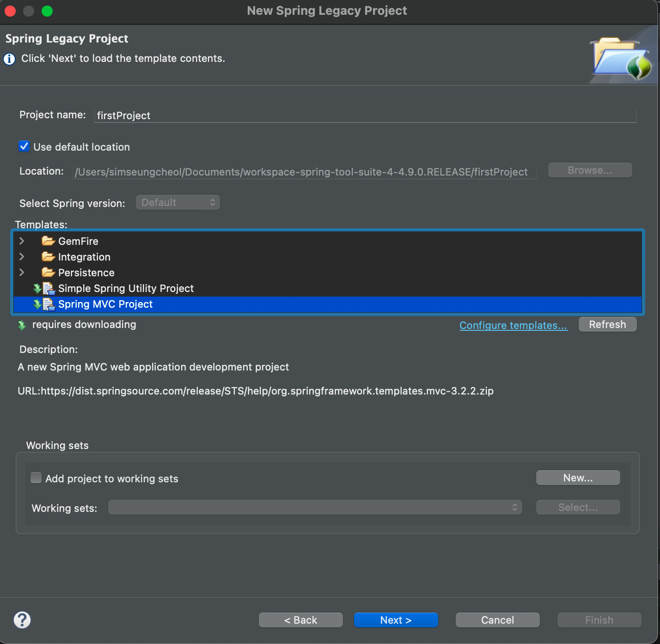The height and width of the screenshot is (644, 660).
Task: Click the Next button
Action: pyautogui.click(x=396, y=620)
